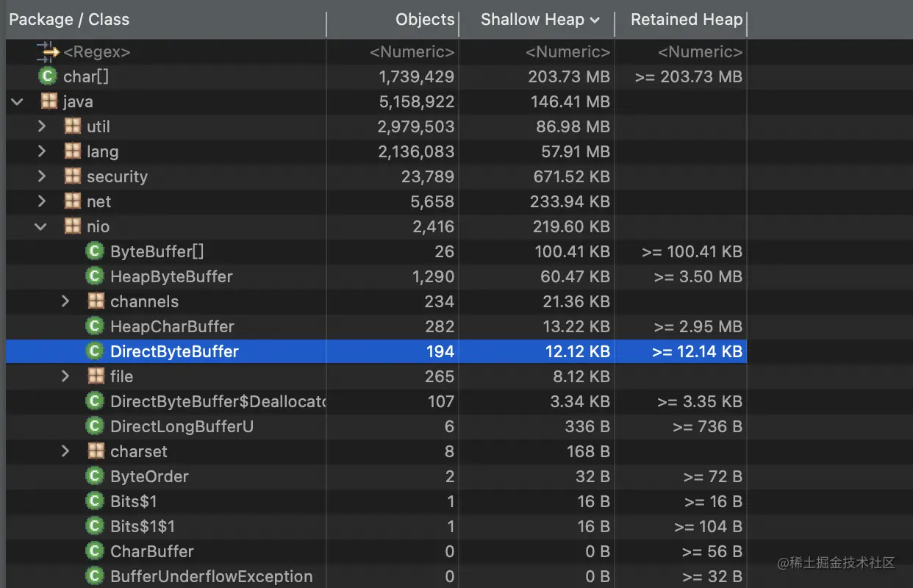Select the char[] class name
Image resolution: width=913 pixels, height=588 pixels.
tap(86, 76)
